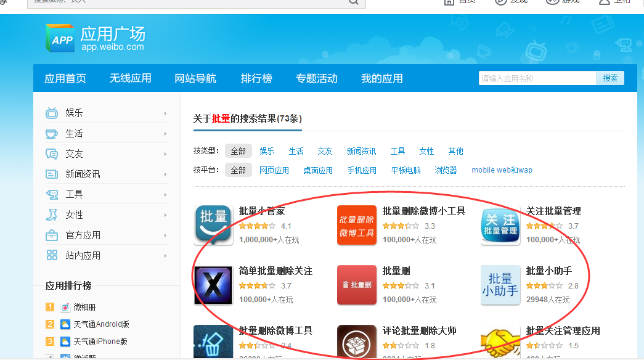Click the 天气通Android版 weather icon
The width and height of the screenshot is (644, 360).
(x=65, y=324)
